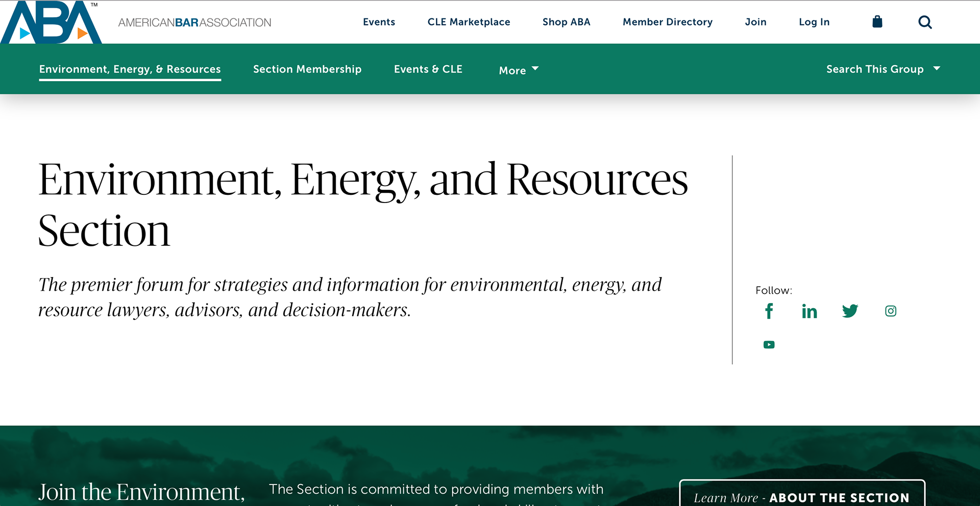The image size is (980, 506).
Task: Select Log In
Action: click(x=814, y=22)
